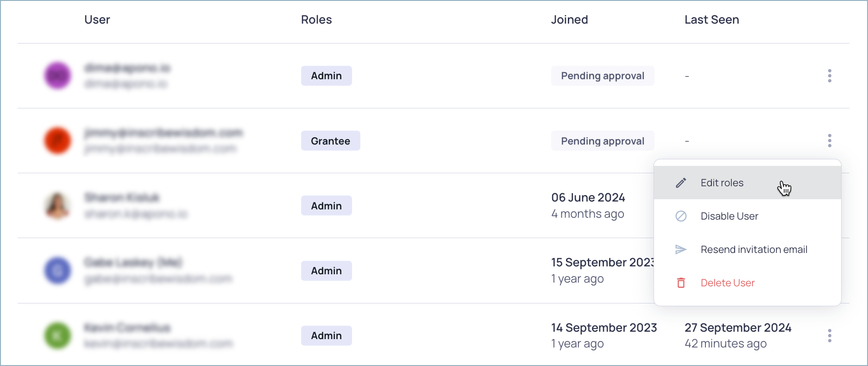Open three-dot menu on last row
The image size is (868, 366).
[x=830, y=335]
